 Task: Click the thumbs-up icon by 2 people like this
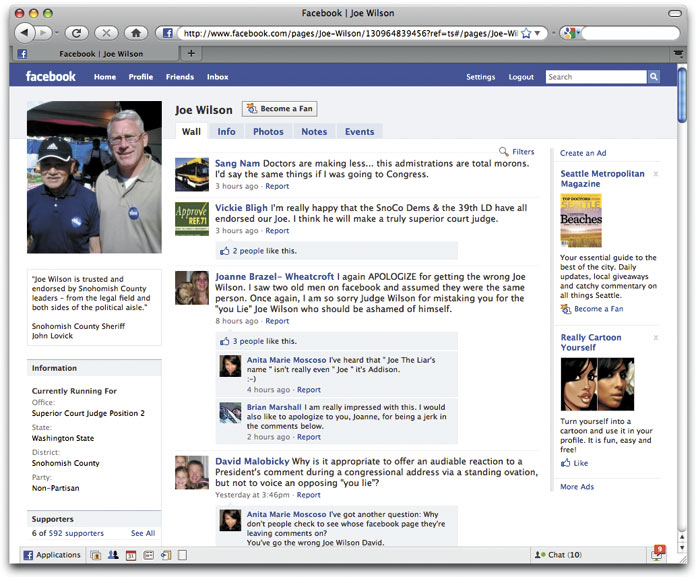[225, 251]
